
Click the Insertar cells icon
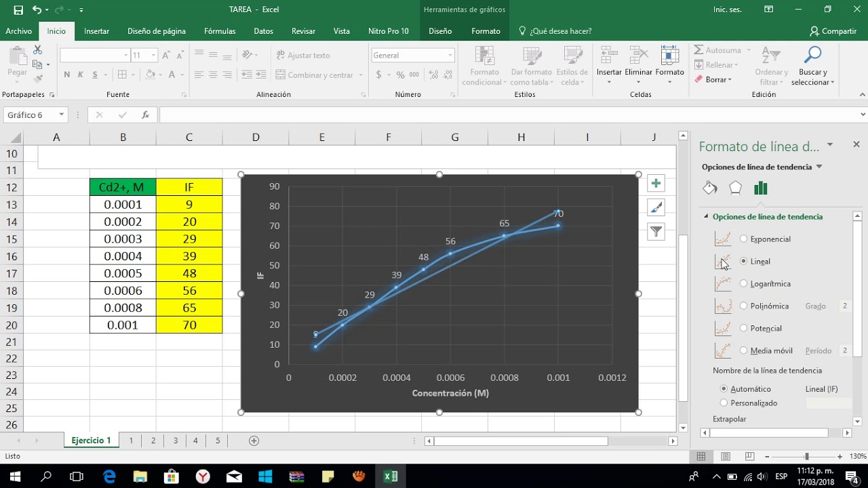(x=609, y=56)
